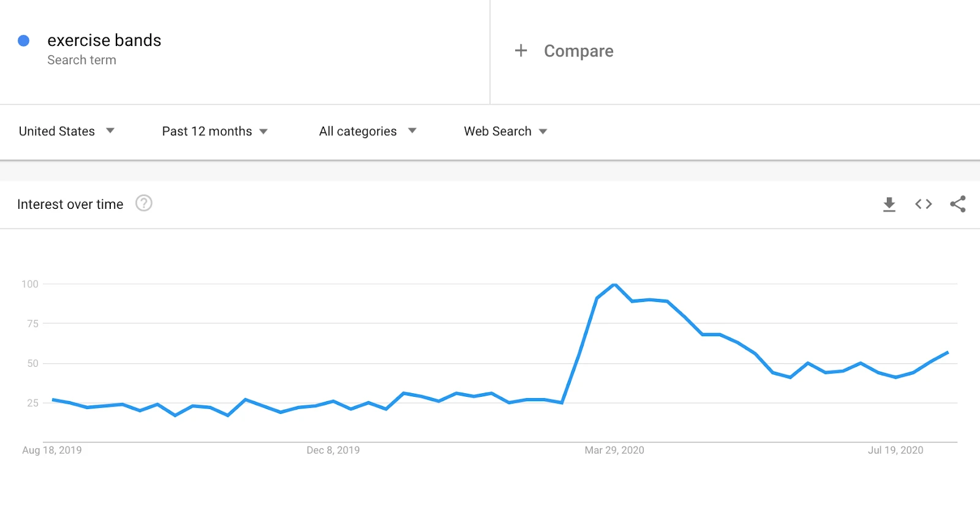Click the Interest over time heading

pos(70,205)
